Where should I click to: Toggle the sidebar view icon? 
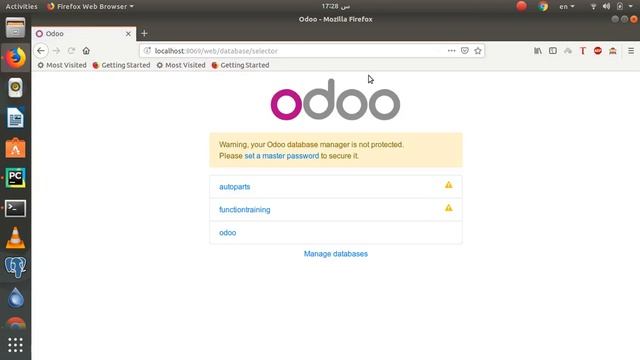coord(553,51)
